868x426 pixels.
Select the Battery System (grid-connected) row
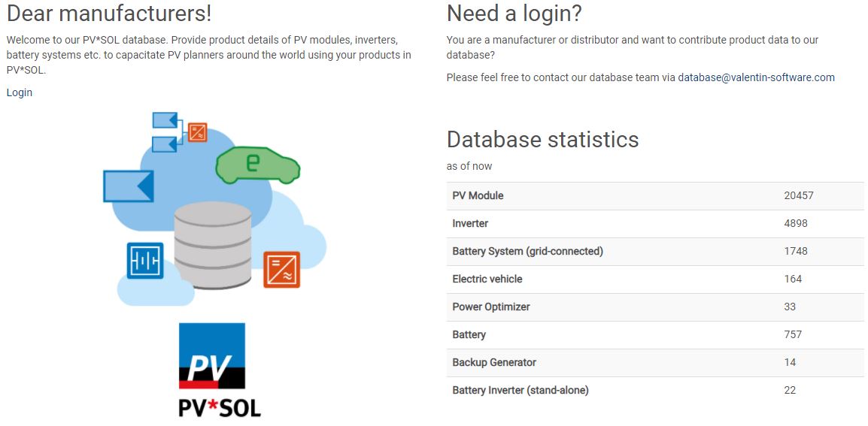click(654, 251)
